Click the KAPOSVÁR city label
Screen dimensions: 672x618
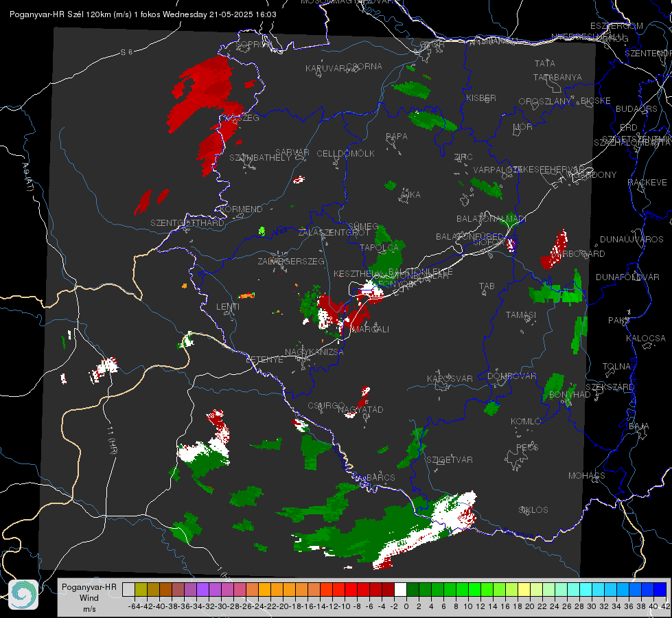click(x=450, y=378)
